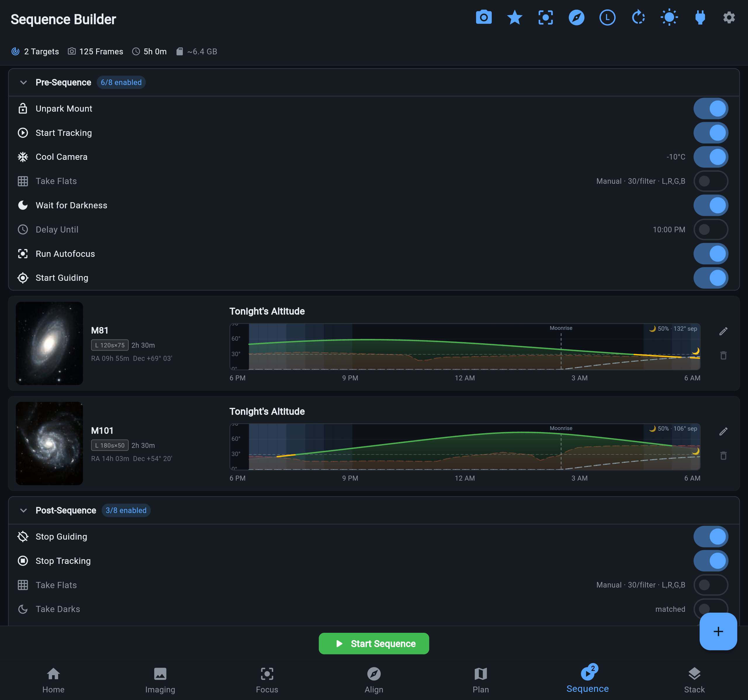Add a new item with plus button

718,631
